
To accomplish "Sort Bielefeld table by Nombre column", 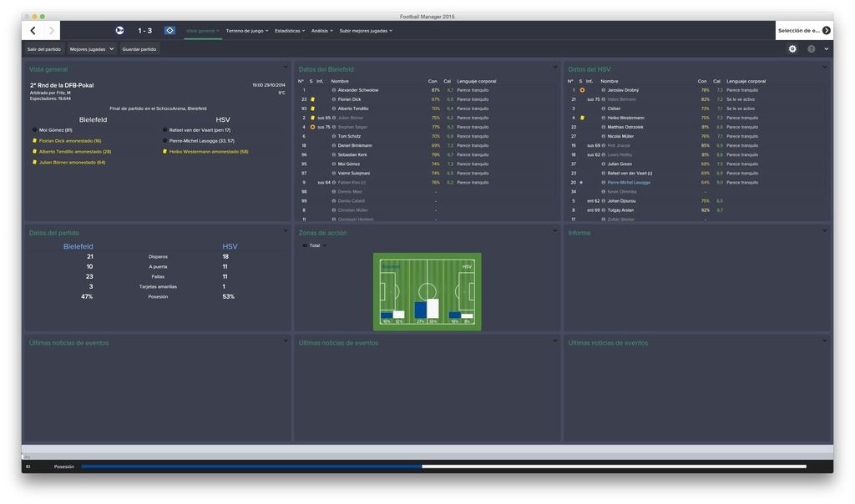I will [340, 81].
